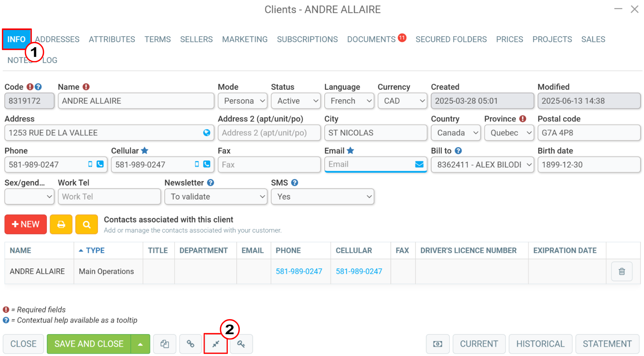Expand the Newsletter To validate dropdown
The height and width of the screenshot is (356, 644).
tap(216, 196)
